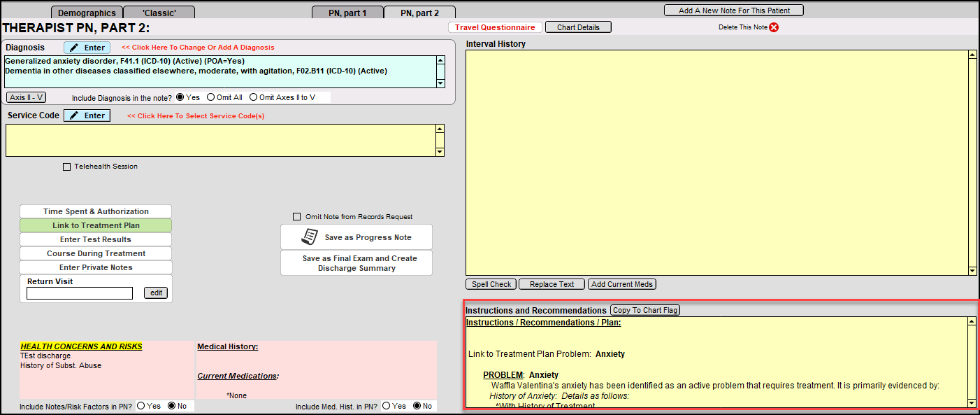The width and height of the screenshot is (980, 415).
Task: Open Time Spent & Authorization
Action: 95,211
